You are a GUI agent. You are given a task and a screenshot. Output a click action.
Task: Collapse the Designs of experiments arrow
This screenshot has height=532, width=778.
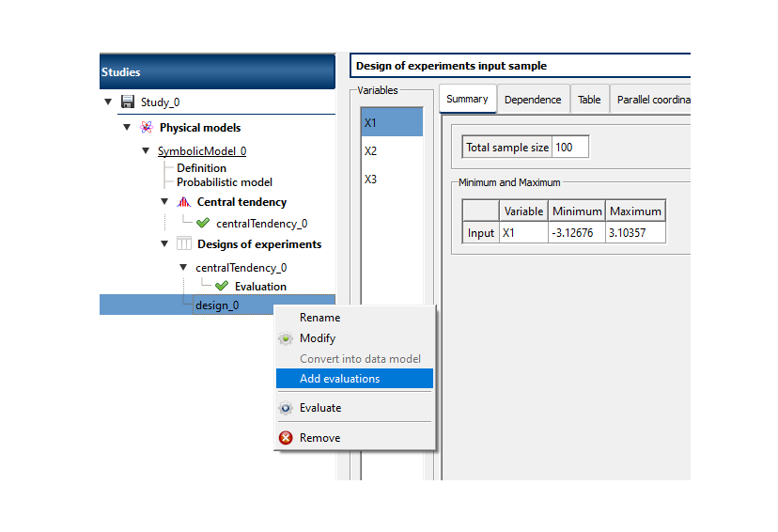pos(164,244)
